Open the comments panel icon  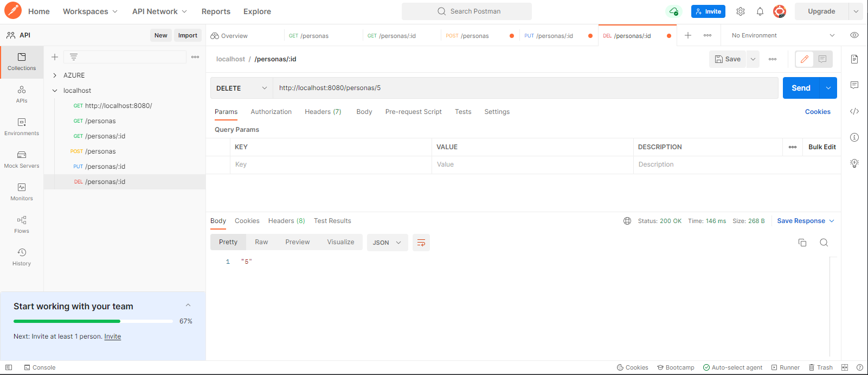[x=854, y=85]
